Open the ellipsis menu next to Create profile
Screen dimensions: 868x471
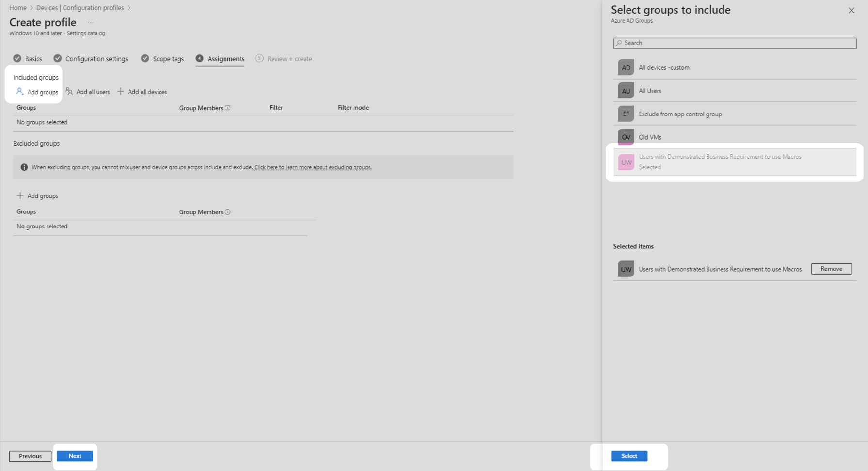tap(90, 22)
